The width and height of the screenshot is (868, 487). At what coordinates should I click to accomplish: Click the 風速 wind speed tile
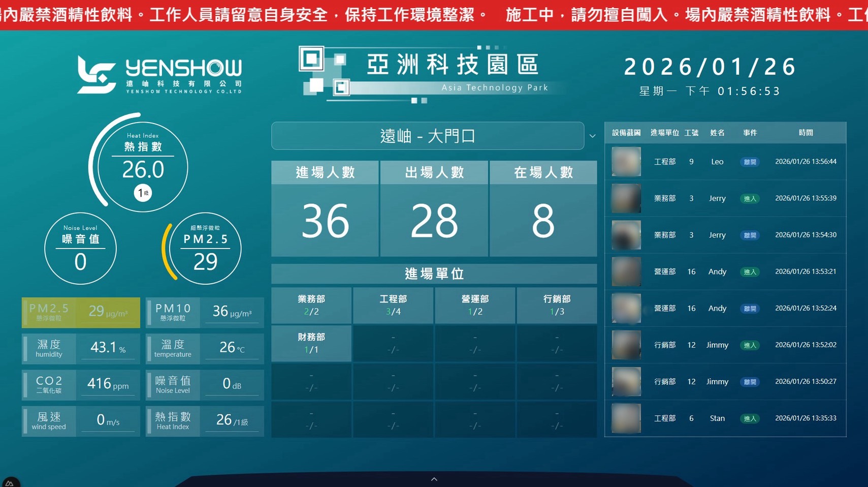tap(80, 421)
